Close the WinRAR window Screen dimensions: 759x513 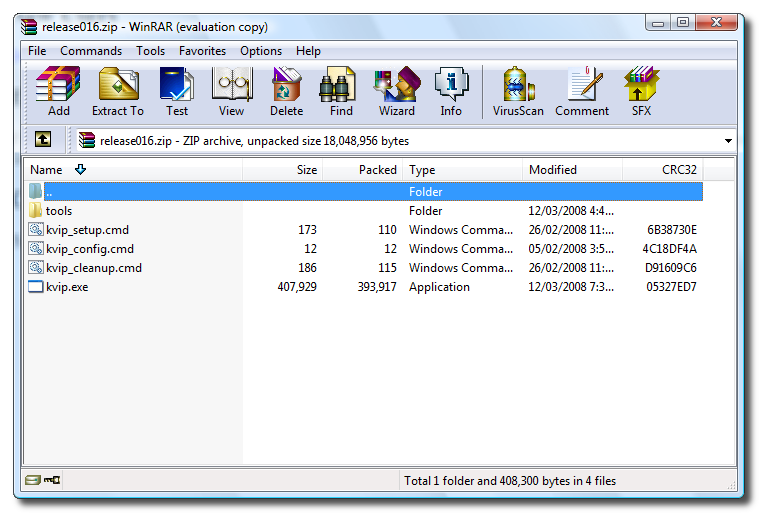point(716,22)
